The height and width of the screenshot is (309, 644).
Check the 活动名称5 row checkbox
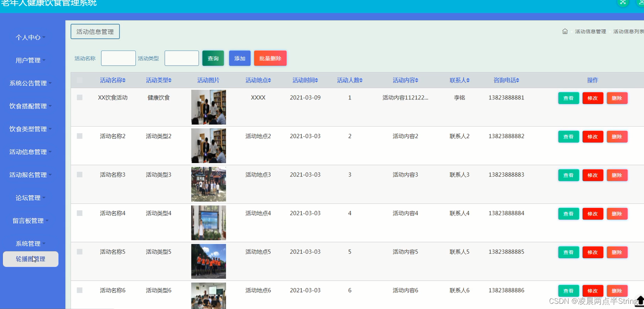pos(79,251)
